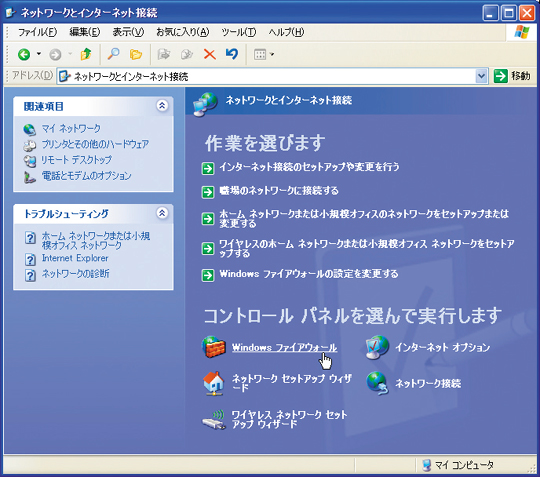Click the printer icon for プリンタとその他のハードウェア

tap(30, 145)
